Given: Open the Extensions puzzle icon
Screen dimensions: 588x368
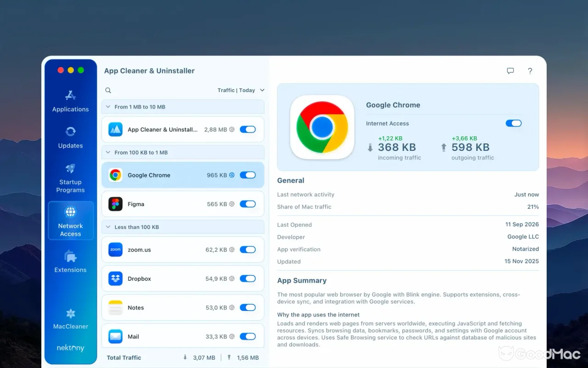Looking at the screenshot, I should 70,256.
